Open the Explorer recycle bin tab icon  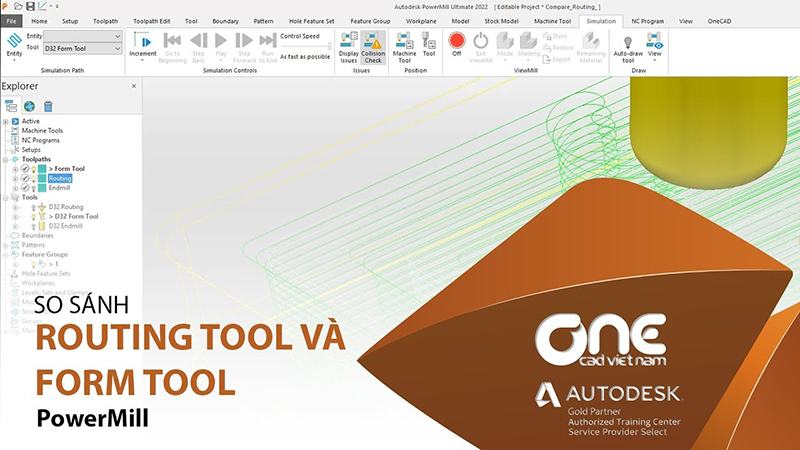coord(48,106)
